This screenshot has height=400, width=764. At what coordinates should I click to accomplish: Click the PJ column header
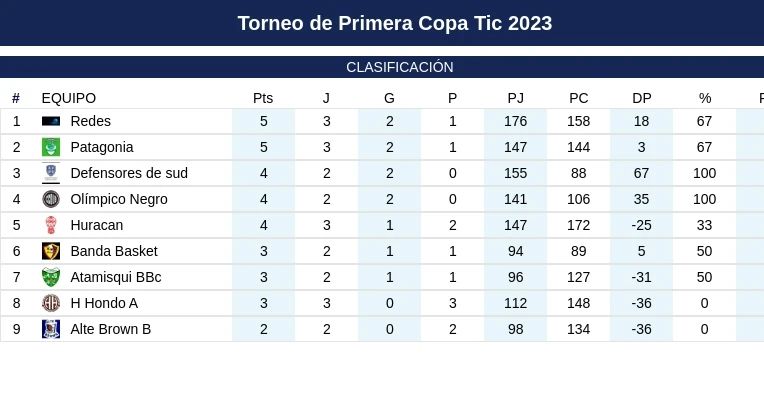516,98
